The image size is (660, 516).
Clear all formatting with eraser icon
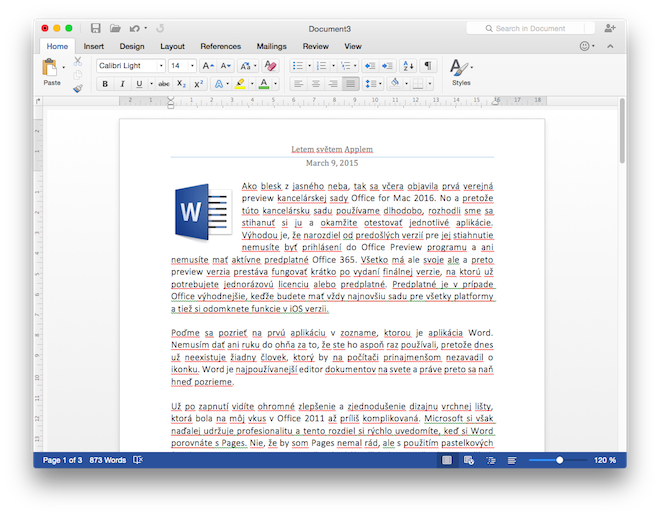[x=270, y=66]
